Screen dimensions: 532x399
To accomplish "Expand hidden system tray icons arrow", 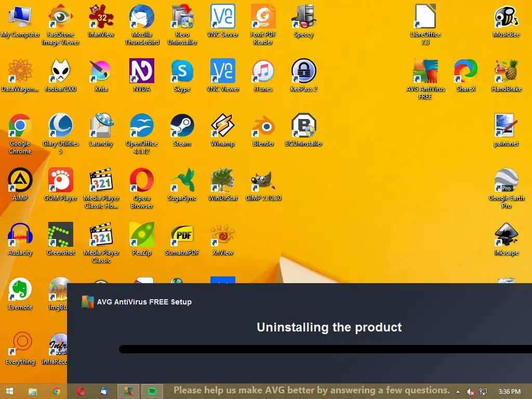I will point(458,392).
